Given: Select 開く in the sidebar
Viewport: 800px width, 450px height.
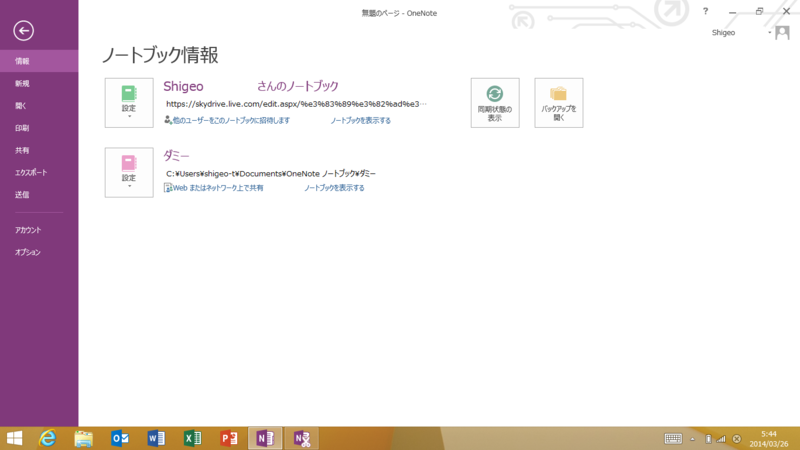Looking at the screenshot, I should 39,106.
